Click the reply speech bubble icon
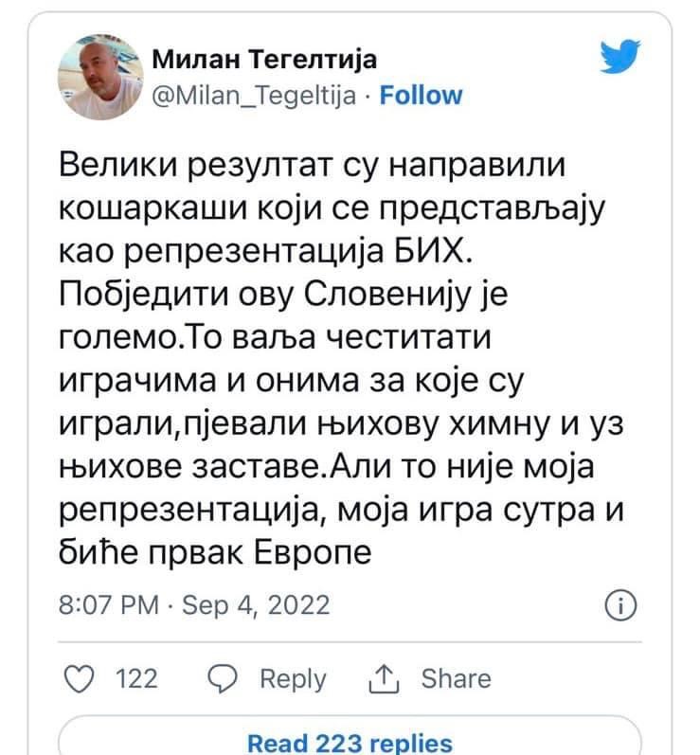 click(x=220, y=678)
